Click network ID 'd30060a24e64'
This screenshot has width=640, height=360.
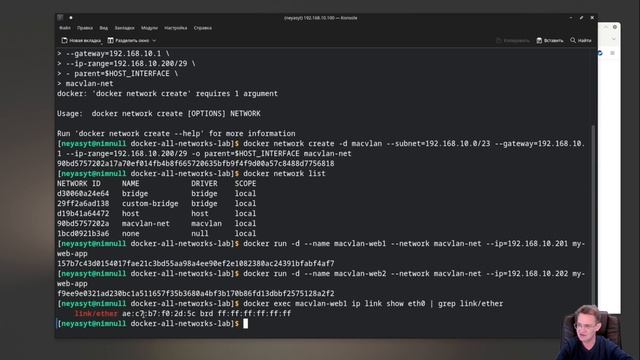pyautogui.click(x=83, y=193)
